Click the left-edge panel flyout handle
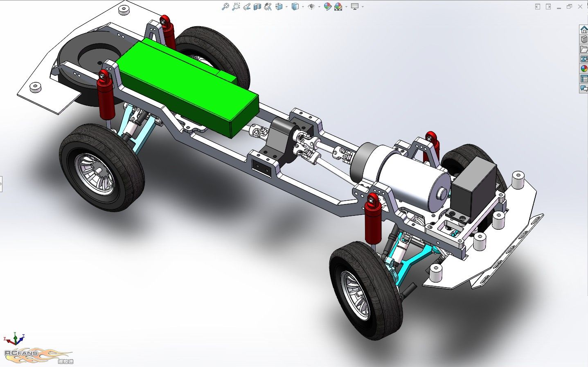The image size is (588, 367). coord(1,184)
